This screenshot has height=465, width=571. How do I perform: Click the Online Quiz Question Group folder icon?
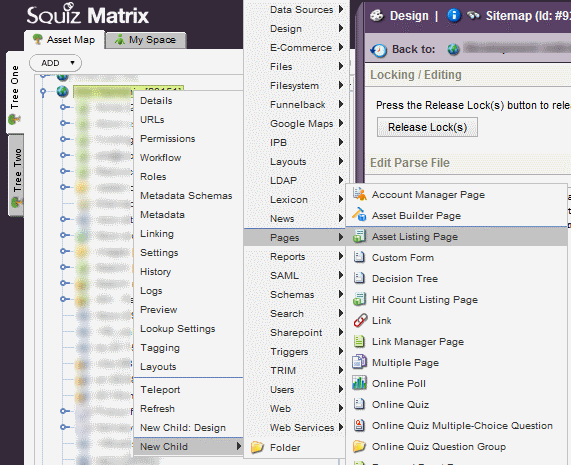(359, 446)
